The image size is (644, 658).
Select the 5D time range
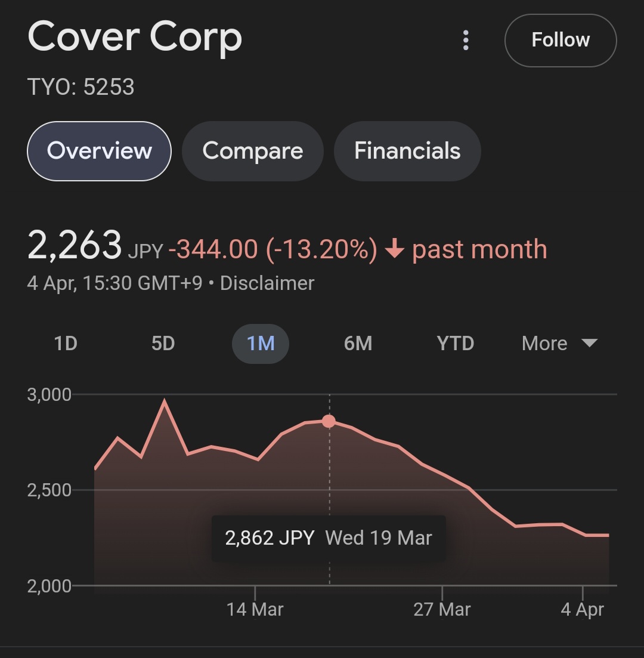163,344
